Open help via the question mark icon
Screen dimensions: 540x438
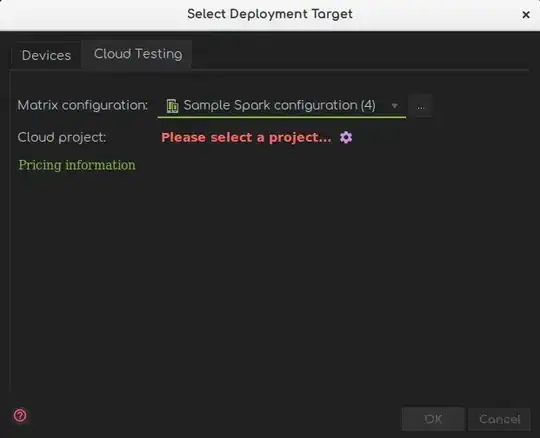[x=20, y=415]
